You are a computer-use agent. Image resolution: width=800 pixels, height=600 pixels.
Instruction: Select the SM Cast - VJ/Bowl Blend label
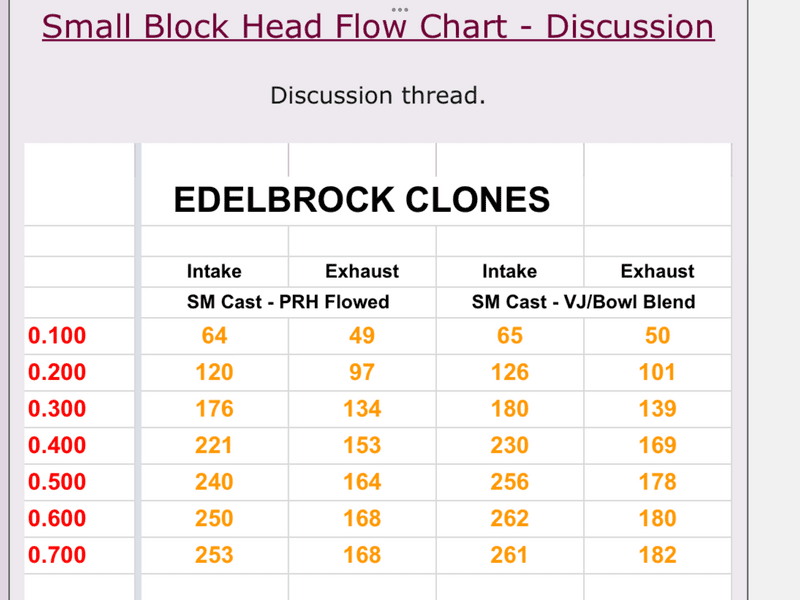click(583, 302)
